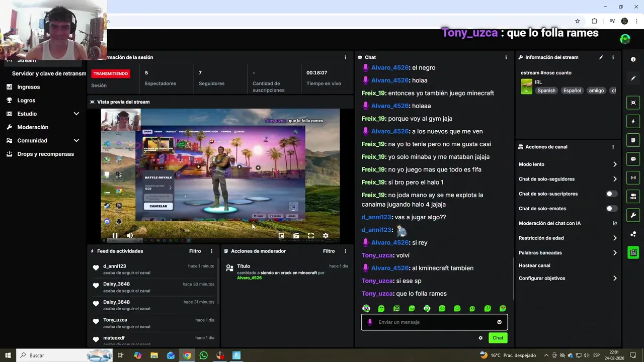Open Servidor y clave de retransmisión item

(x=49, y=73)
